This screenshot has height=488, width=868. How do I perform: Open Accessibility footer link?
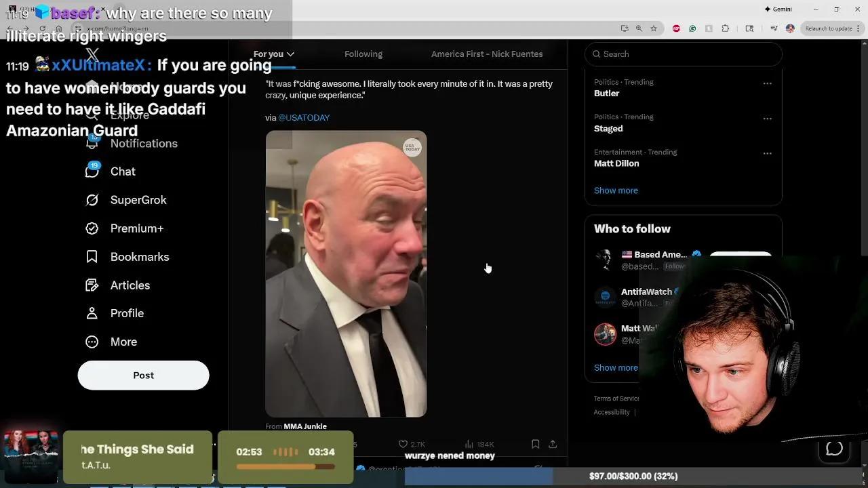pyautogui.click(x=612, y=412)
